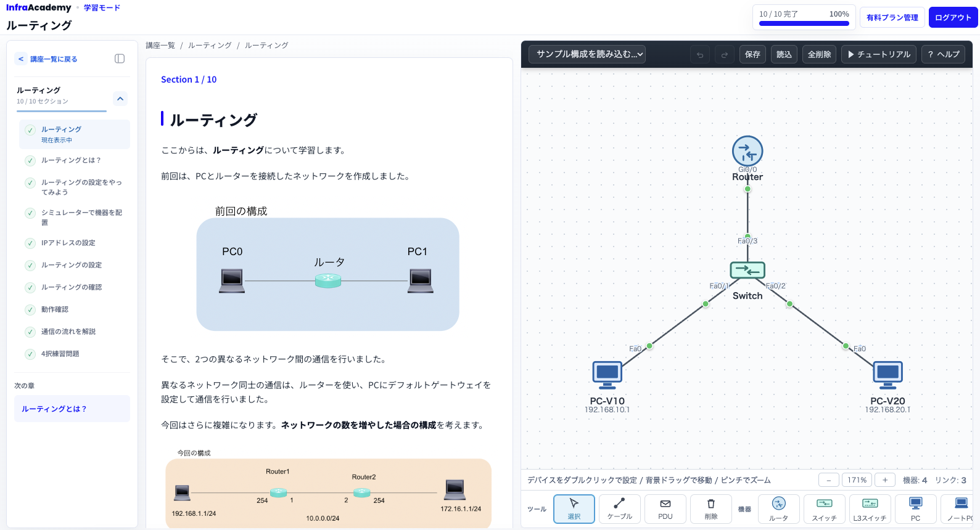This screenshot has height=530, width=980.
Task: Open the ヘルプ help button
Action: point(944,54)
